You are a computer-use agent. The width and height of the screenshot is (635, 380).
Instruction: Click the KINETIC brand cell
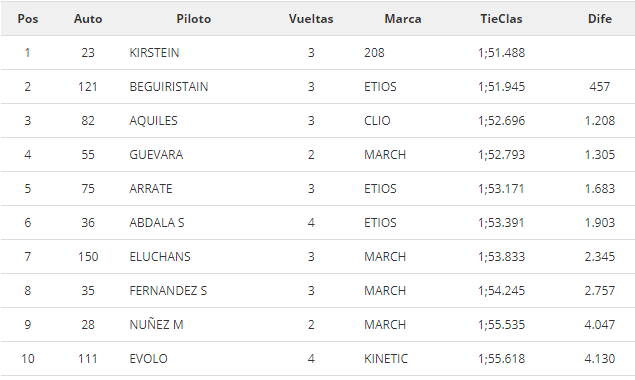coord(386,359)
